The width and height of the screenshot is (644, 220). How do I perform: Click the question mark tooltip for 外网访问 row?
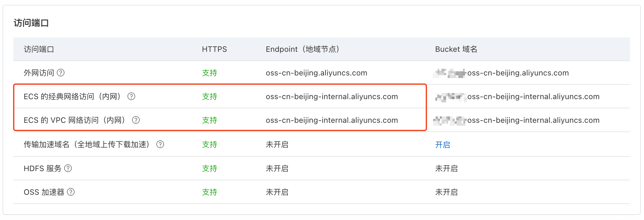coord(61,73)
